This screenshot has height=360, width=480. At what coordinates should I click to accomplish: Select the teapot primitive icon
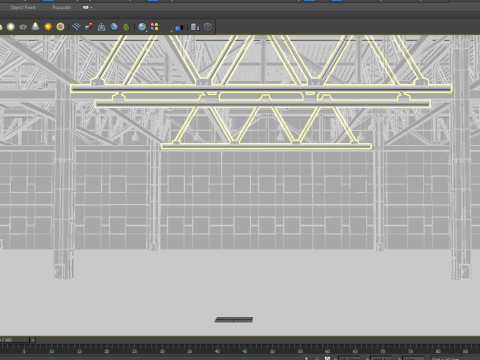pyautogui.click(x=23, y=27)
